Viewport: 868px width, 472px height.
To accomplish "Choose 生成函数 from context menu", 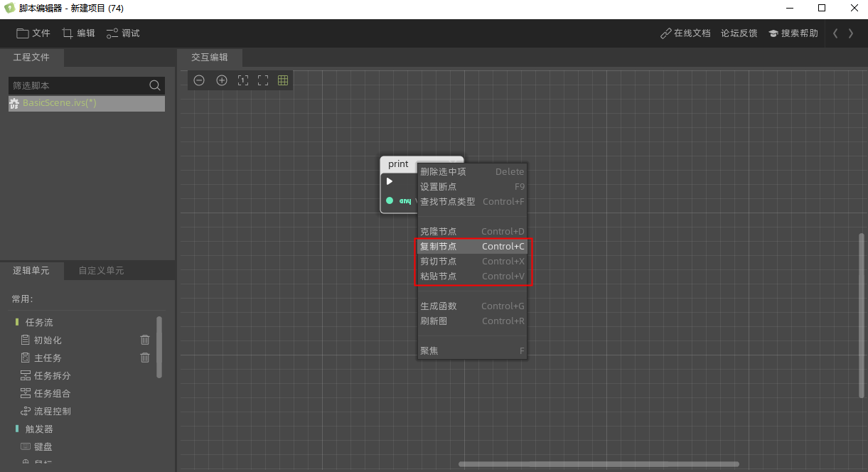I will pos(472,306).
